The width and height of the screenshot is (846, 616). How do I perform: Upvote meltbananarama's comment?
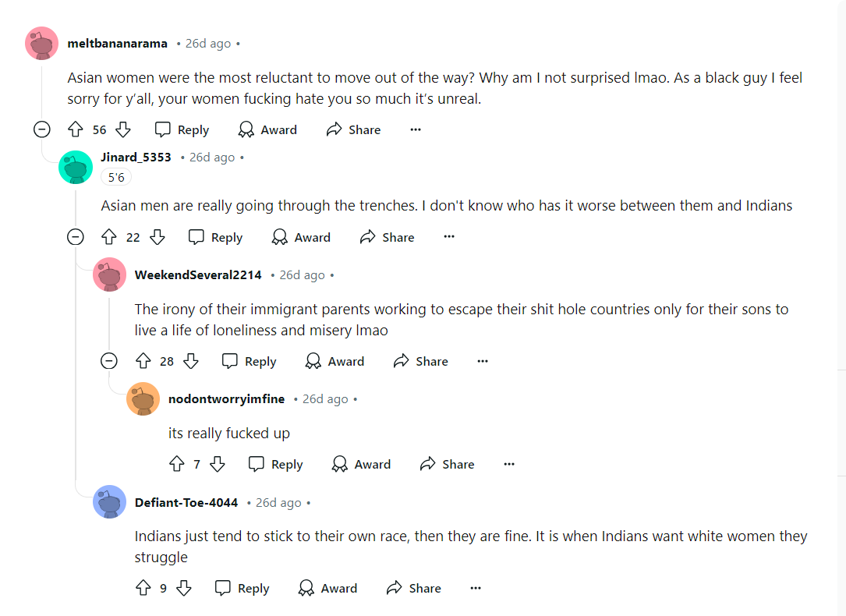coord(76,129)
